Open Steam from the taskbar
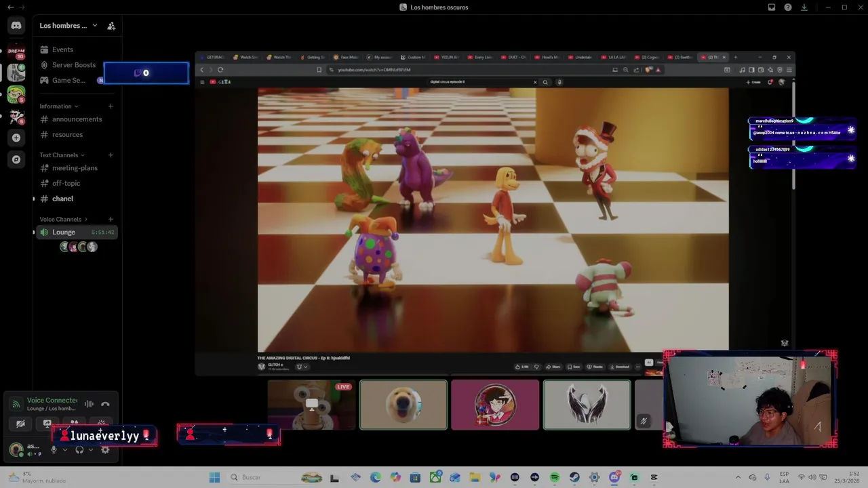This screenshot has height=488, width=868. (x=574, y=477)
